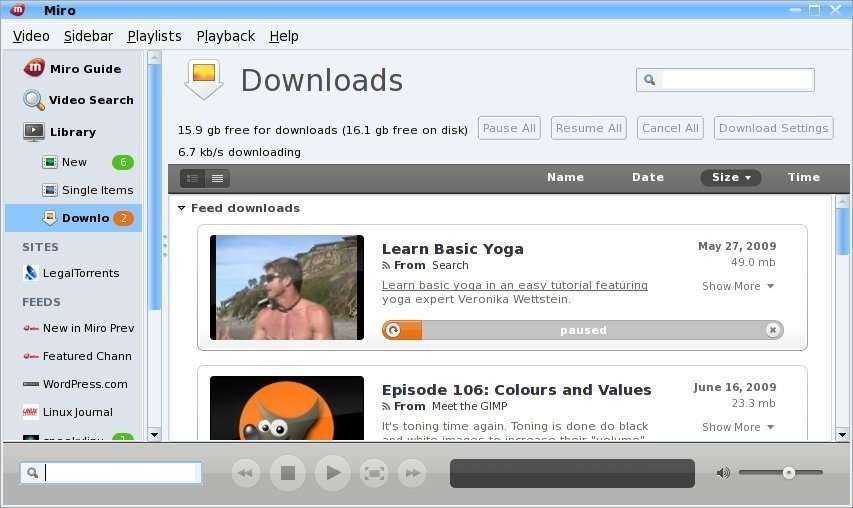Open Download Settings

(x=774, y=128)
